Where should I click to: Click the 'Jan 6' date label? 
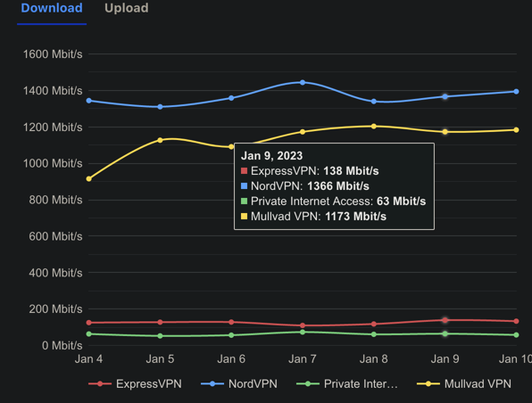[x=231, y=359]
